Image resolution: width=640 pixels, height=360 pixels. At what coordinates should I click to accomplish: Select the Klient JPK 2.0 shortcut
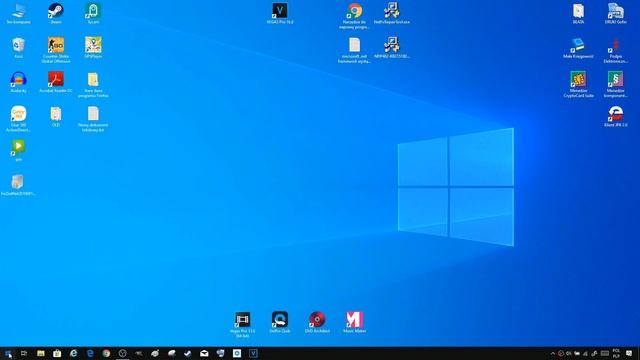pos(616,116)
